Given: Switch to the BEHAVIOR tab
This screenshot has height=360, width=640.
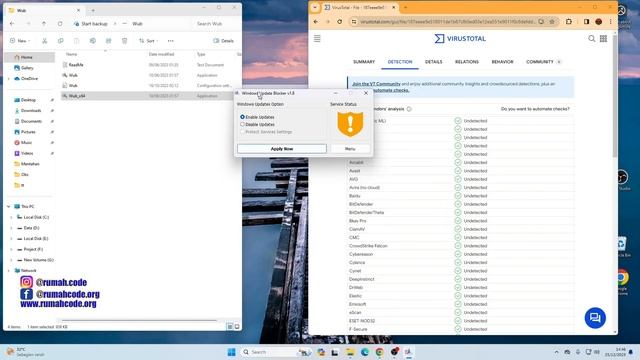Looking at the screenshot, I should [502, 62].
